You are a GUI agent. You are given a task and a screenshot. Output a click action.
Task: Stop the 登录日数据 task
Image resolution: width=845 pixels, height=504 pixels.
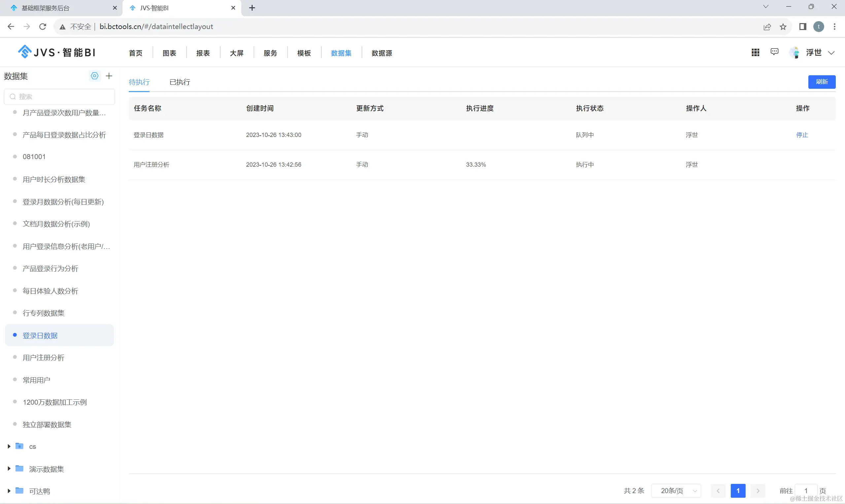click(x=802, y=135)
